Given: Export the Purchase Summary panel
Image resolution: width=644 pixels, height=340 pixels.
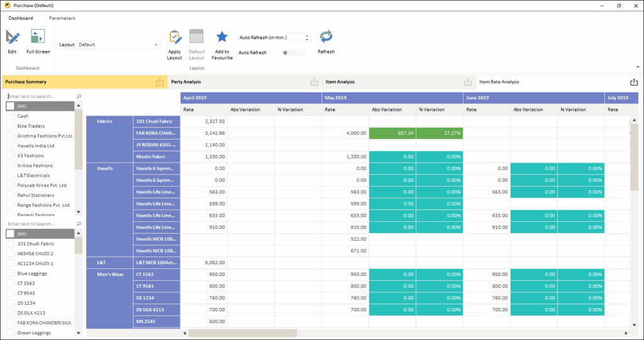Looking at the screenshot, I should tap(160, 82).
